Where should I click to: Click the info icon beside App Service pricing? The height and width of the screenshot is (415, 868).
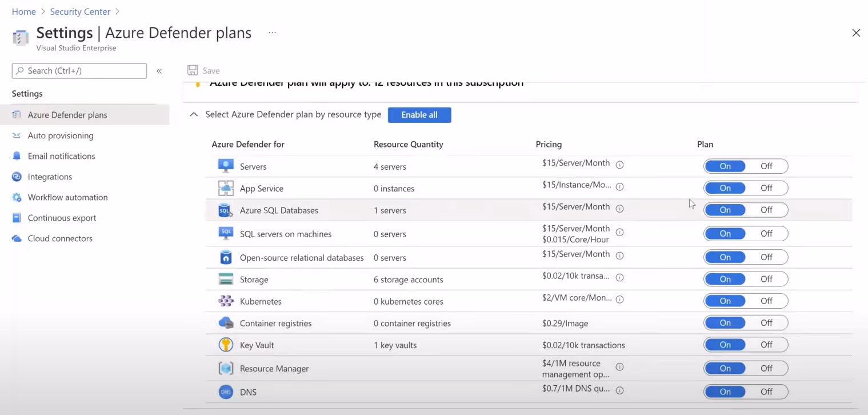pos(619,186)
